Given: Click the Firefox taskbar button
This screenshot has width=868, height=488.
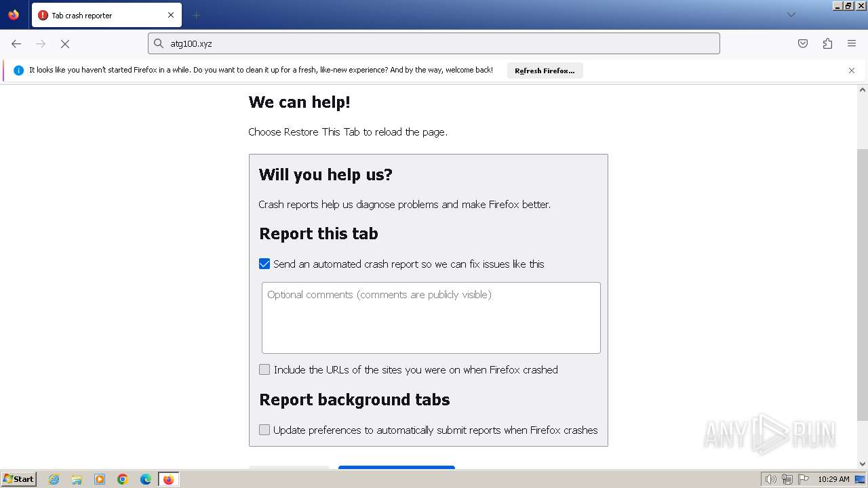Looking at the screenshot, I should 168,479.
